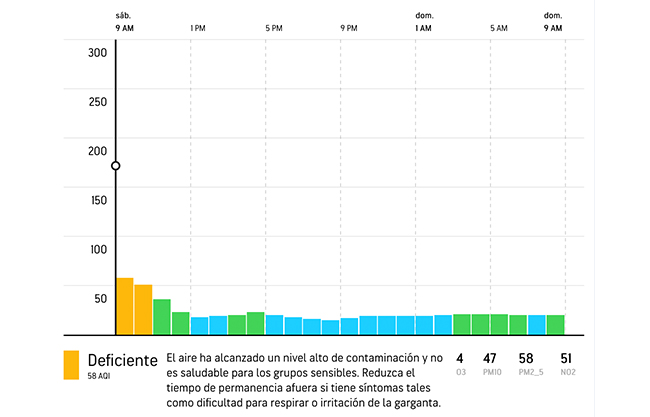Select the circle marker on the vertical line
650x417 pixels.
[x=116, y=166]
